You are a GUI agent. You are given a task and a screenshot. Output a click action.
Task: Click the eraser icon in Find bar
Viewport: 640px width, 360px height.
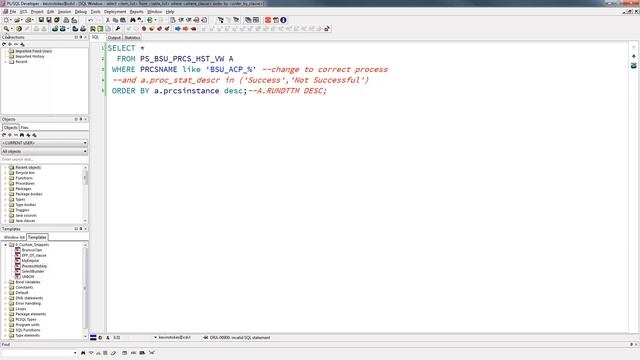point(113,353)
